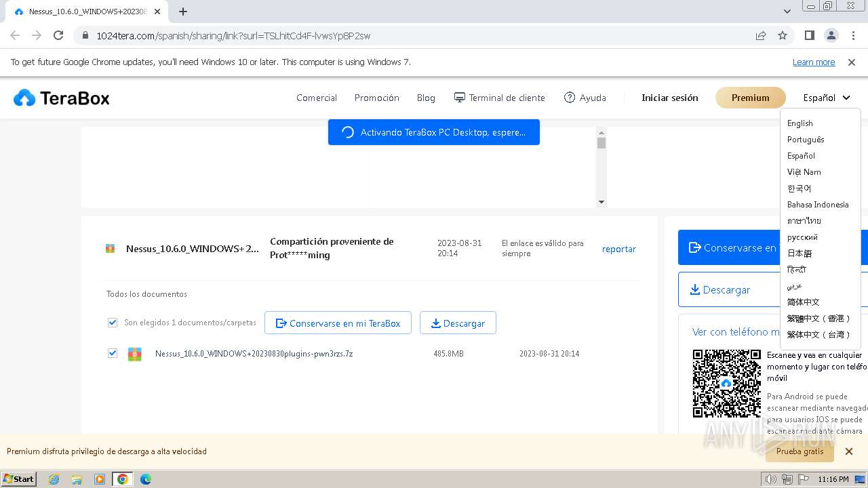Click Prueba gratis button
This screenshot has width=868, height=488.
pyautogui.click(x=800, y=451)
